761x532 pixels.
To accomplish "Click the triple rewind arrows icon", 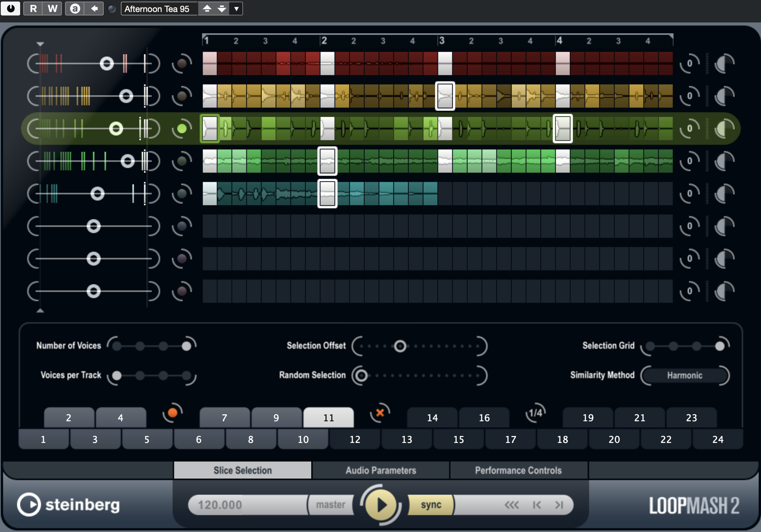I will click(511, 505).
